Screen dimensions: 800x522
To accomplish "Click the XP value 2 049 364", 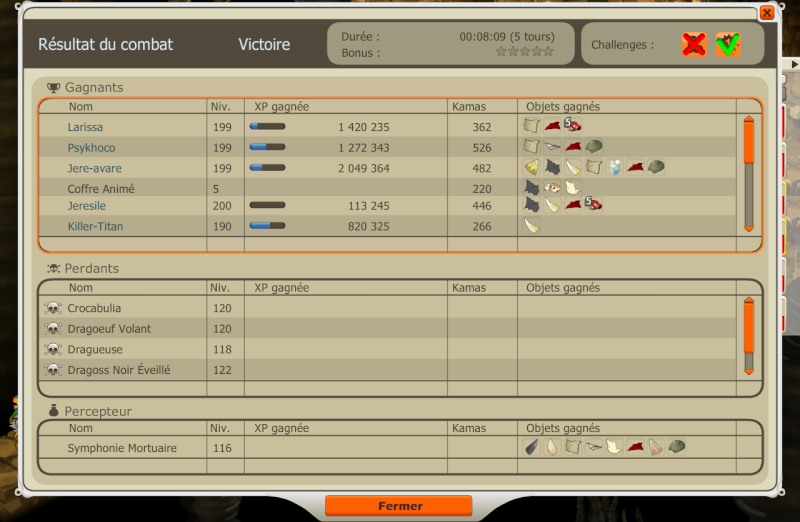I will pos(364,168).
